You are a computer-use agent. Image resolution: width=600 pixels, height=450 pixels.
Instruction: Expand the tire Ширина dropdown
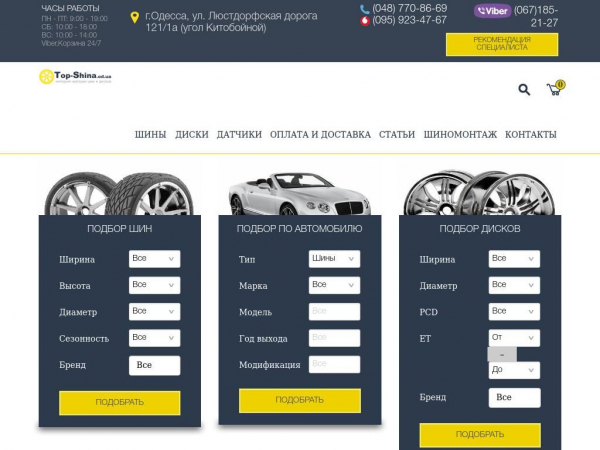pos(154,259)
